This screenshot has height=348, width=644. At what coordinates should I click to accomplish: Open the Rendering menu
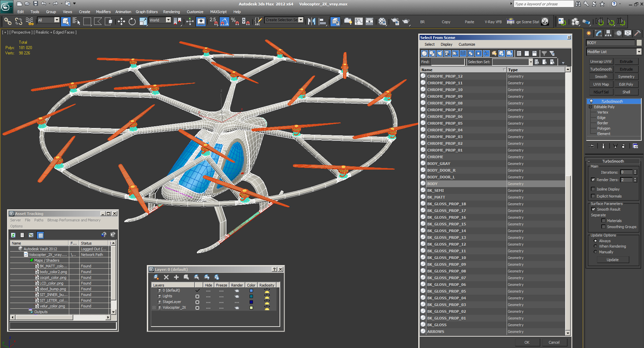pos(171,12)
